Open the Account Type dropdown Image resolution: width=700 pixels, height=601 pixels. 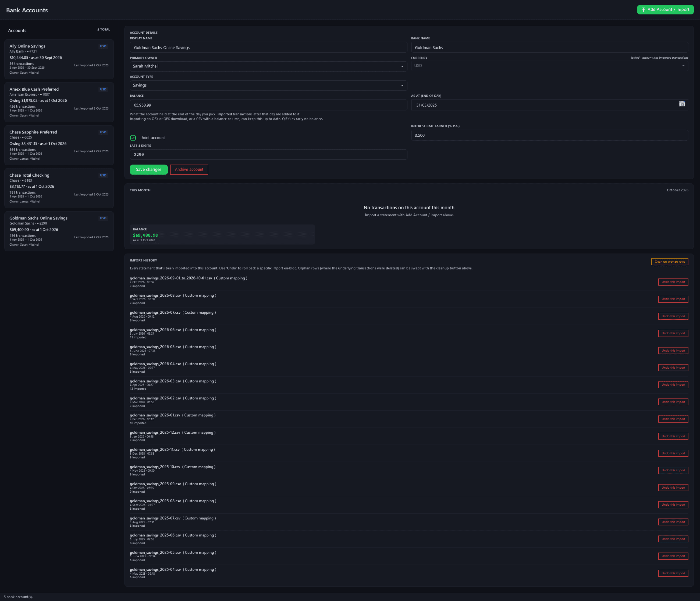pos(268,85)
